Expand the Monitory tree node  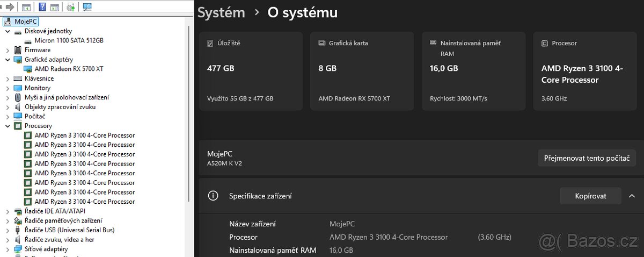(x=8, y=88)
